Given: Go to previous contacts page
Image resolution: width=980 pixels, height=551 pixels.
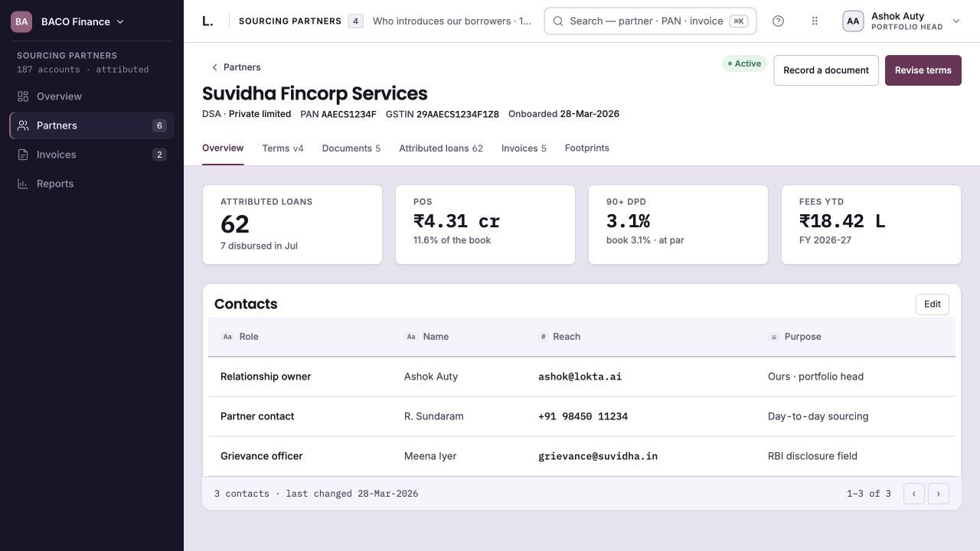Looking at the screenshot, I should point(914,494).
